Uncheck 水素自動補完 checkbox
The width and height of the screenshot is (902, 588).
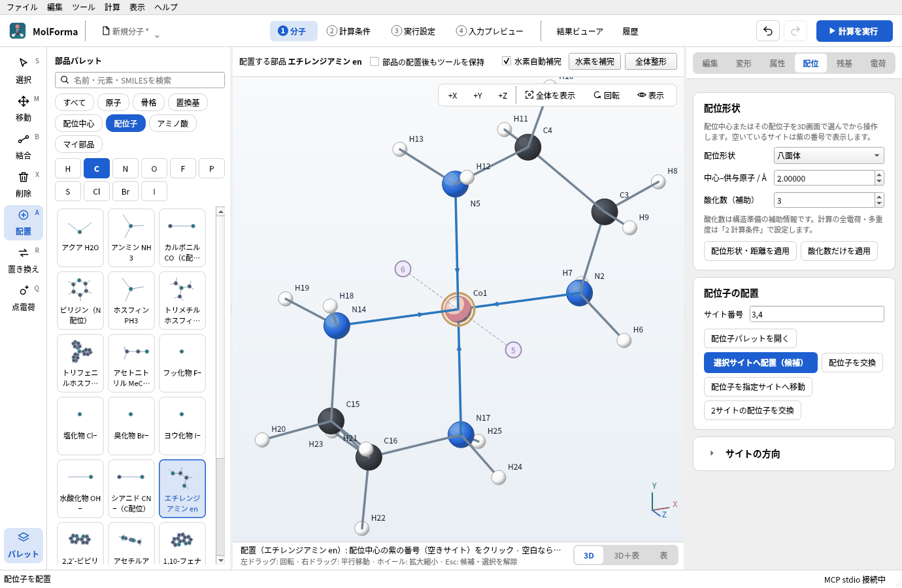pyautogui.click(x=506, y=61)
